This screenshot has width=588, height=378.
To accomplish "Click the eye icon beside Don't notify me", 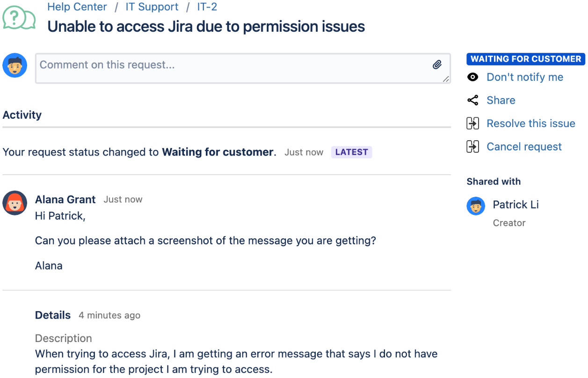I will point(473,77).
